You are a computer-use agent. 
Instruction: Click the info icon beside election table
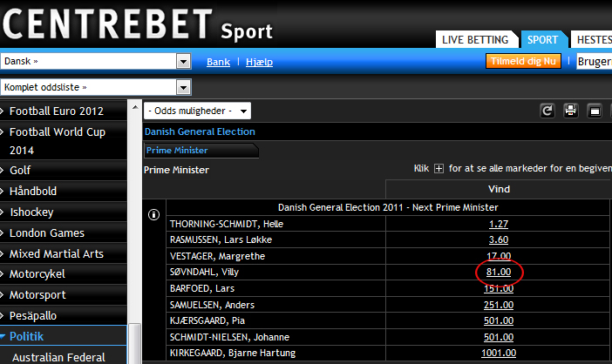pos(153,214)
